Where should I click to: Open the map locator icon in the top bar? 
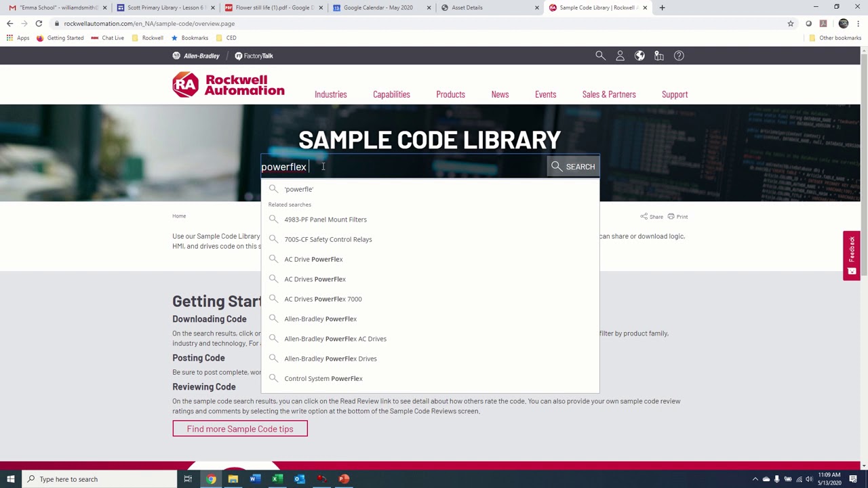point(659,56)
